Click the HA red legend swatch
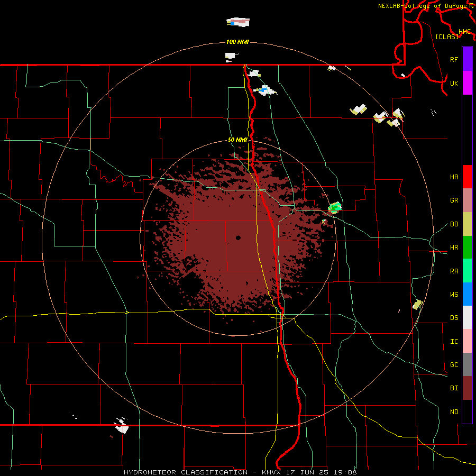The width and height of the screenshot is (476, 476). coord(467,177)
